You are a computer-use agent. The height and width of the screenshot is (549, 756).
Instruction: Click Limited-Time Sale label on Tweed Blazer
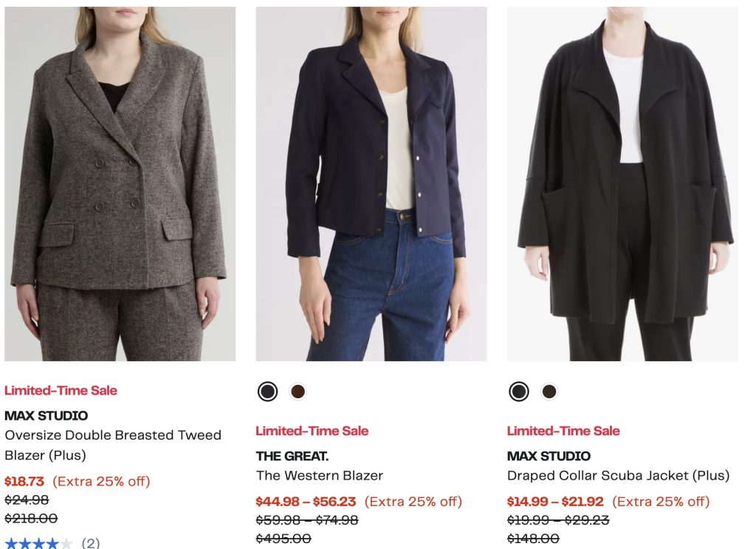(61, 390)
